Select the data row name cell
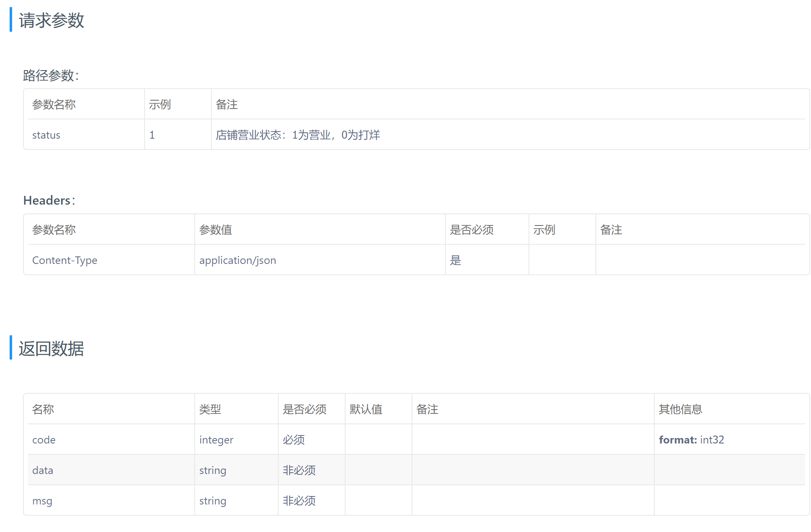The height and width of the screenshot is (532, 811). 43,470
